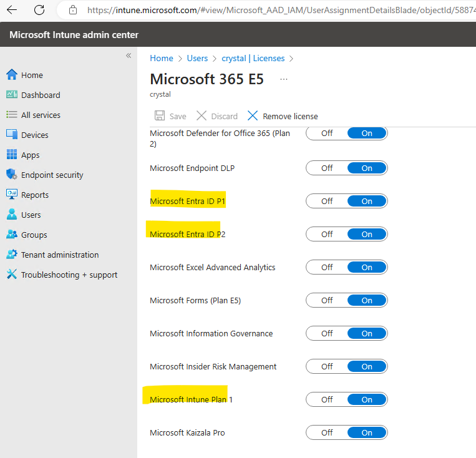
Task: Click the browser back arrow
Action: coord(12,10)
